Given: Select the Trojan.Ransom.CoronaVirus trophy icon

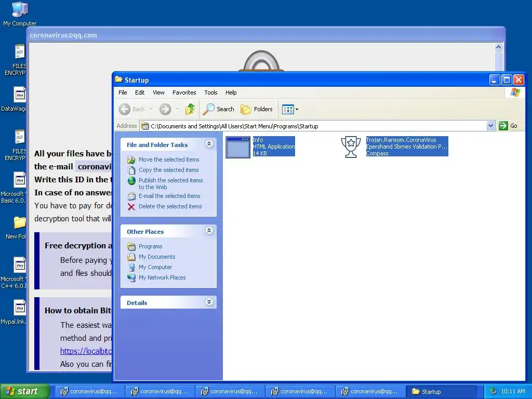Looking at the screenshot, I should (351, 147).
